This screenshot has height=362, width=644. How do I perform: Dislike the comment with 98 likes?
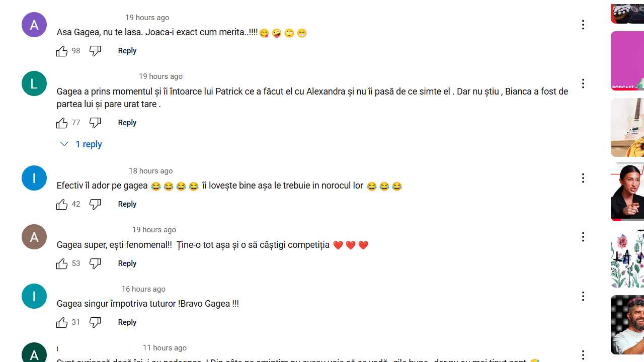tap(95, 51)
